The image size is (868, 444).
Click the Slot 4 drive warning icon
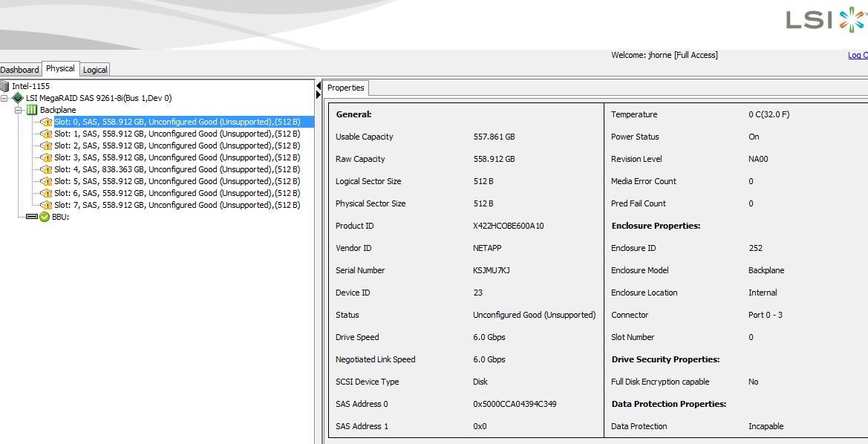(x=46, y=169)
